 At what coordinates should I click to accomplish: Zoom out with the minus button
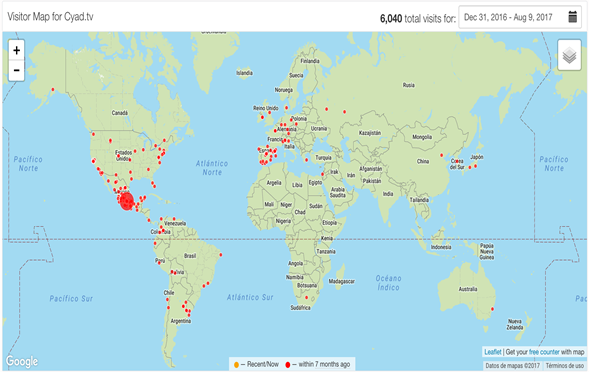[x=17, y=70]
